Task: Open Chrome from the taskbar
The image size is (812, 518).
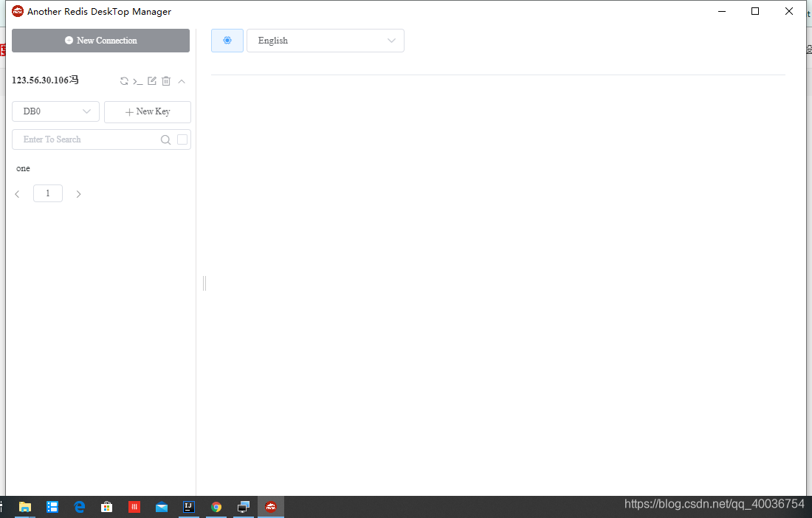Action: coord(216,507)
